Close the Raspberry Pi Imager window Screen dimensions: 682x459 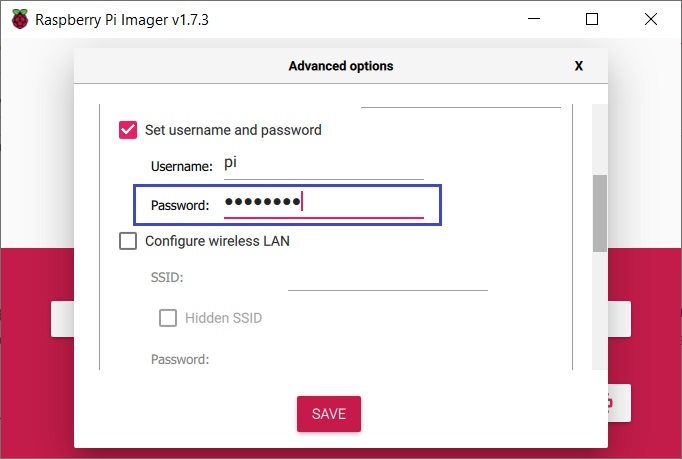click(x=648, y=19)
